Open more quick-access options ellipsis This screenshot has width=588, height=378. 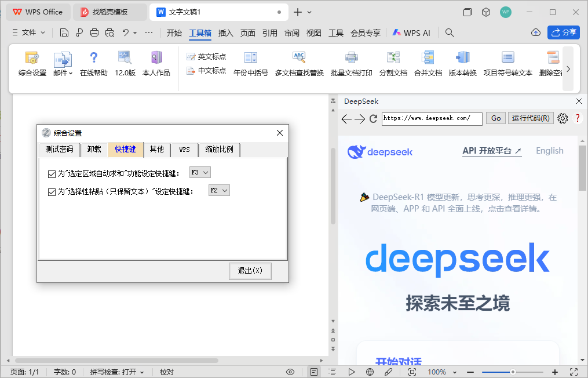click(x=149, y=32)
